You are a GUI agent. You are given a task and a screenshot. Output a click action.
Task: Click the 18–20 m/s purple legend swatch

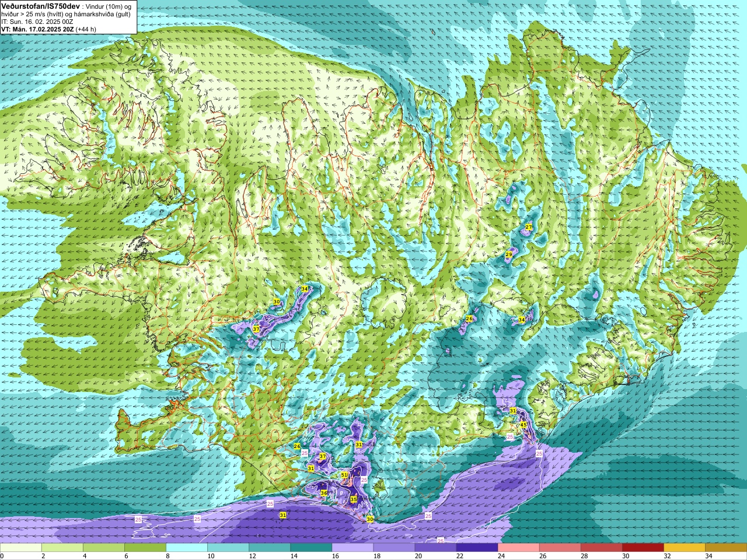point(394,547)
